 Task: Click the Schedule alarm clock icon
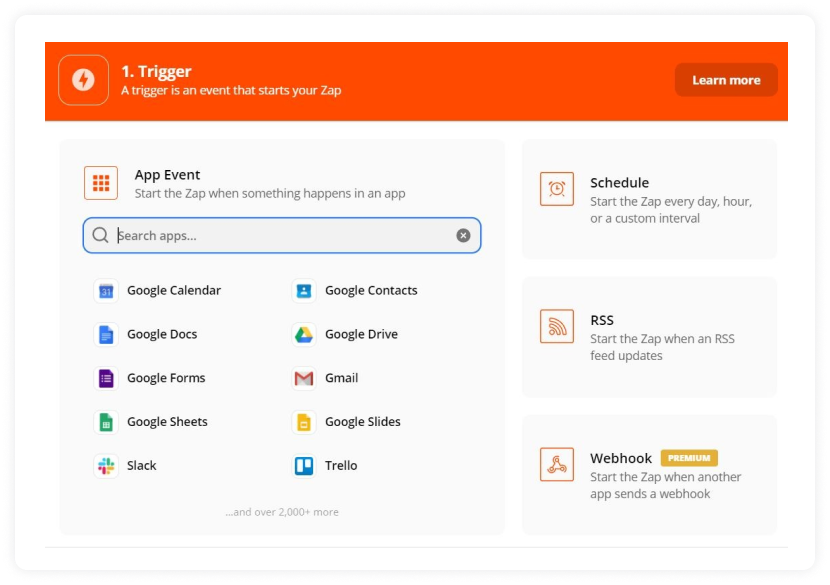557,189
